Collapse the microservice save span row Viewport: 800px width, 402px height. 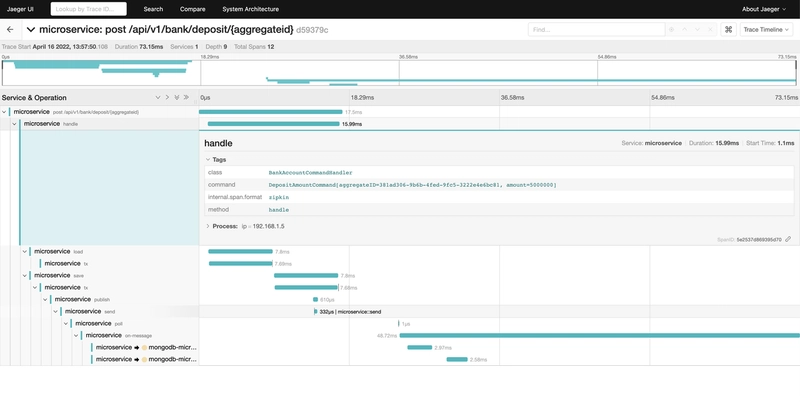[26, 275]
